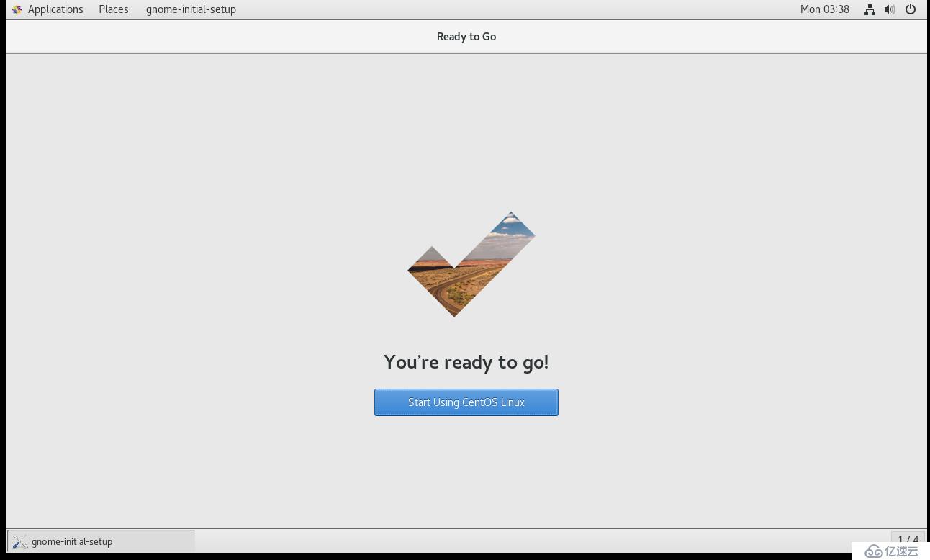
Task: Open the network connection status icon
Action: pos(870,9)
